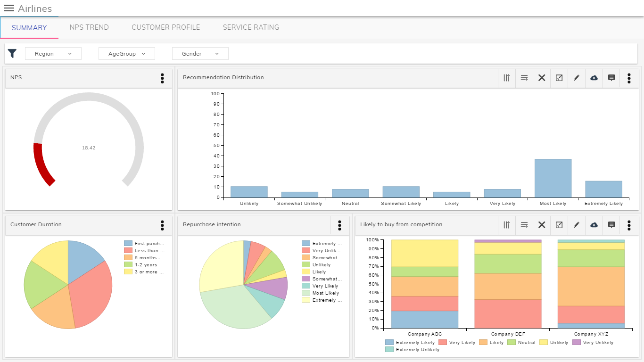644x362 pixels.
Task: Click the funnel filter icon
Action: 12,54
